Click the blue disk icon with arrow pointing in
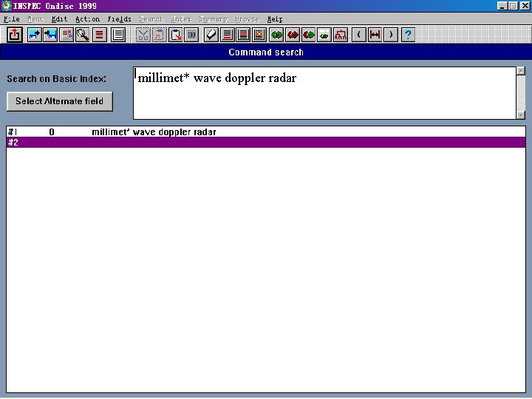 click(x=50, y=35)
